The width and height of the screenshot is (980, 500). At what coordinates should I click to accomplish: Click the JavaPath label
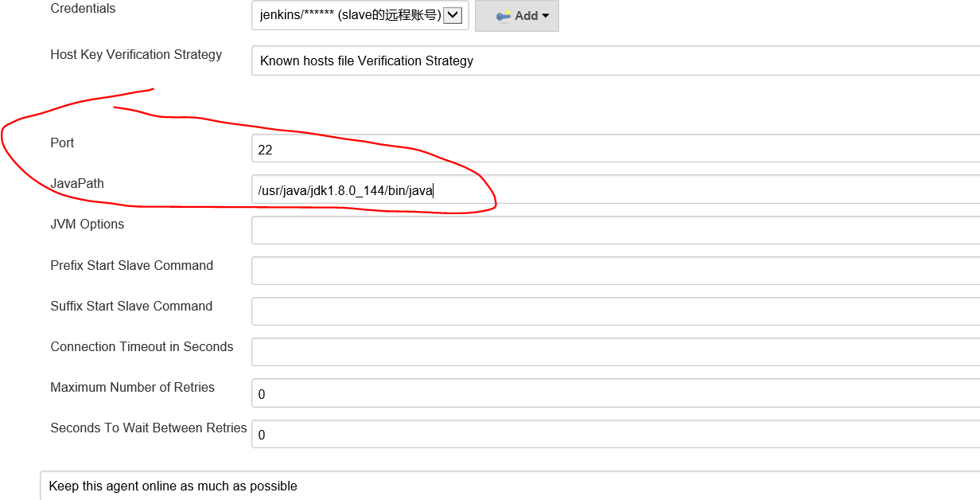point(77,183)
